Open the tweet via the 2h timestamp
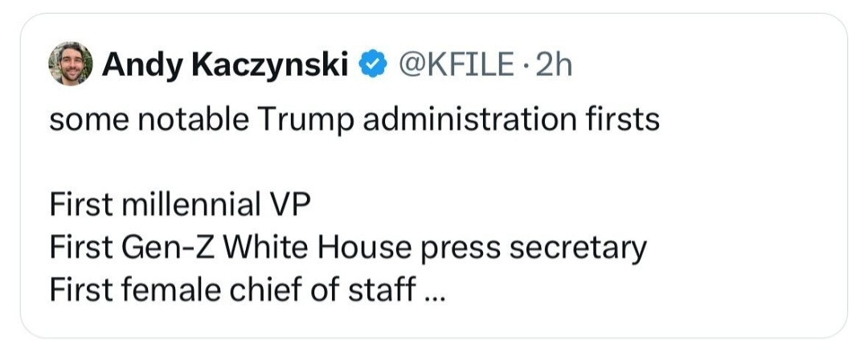This screenshot has width=868, height=350. tap(553, 65)
